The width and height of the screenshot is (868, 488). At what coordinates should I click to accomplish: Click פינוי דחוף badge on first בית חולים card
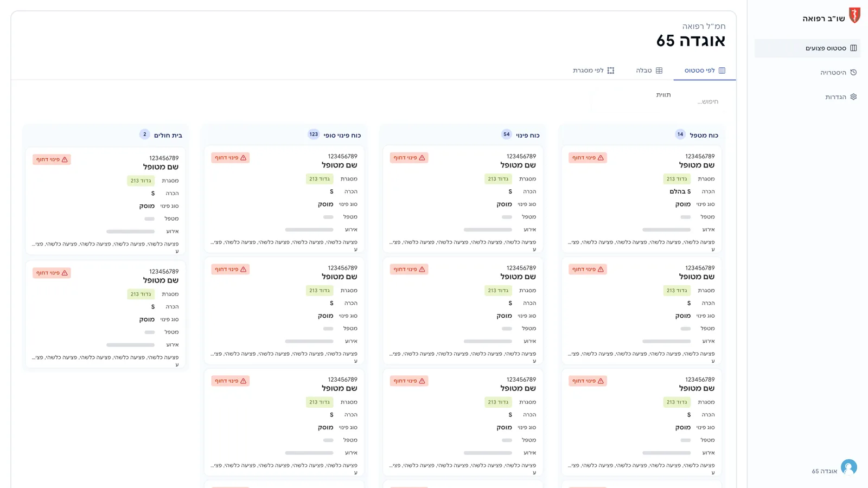point(52,159)
